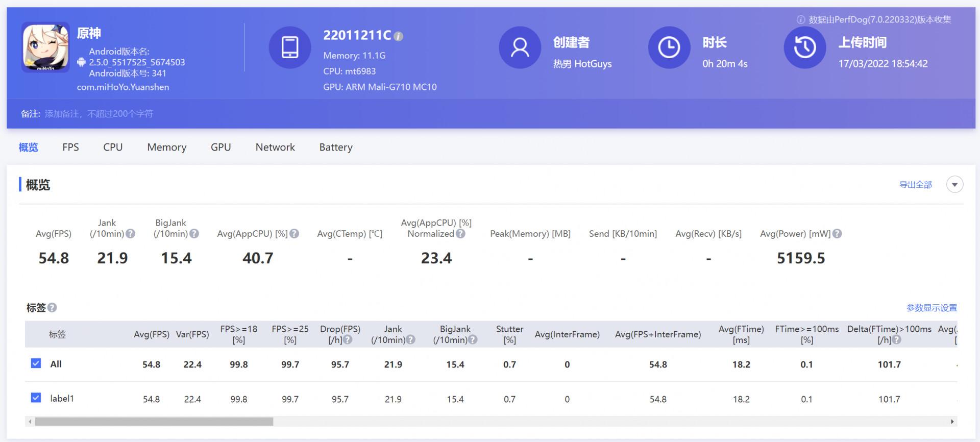
Task: Click the scrollbar left arrow
Action: 30,422
